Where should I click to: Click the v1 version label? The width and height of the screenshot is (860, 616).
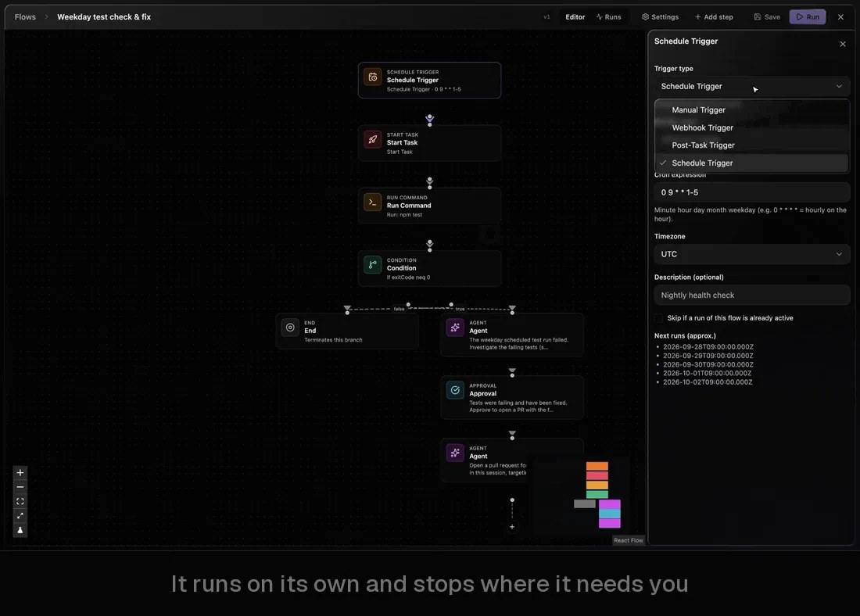pos(546,17)
